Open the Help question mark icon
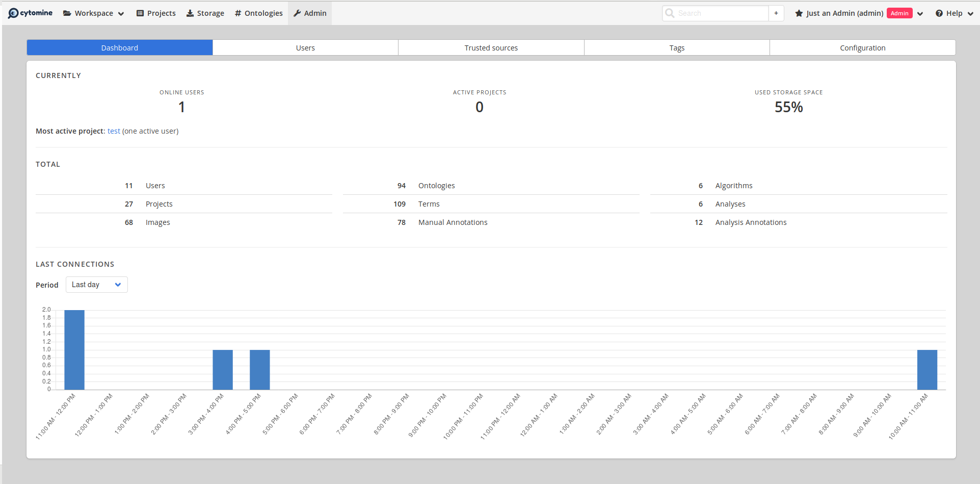Image resolution: width=980 pixels, height=484 pixels. (938, 13)
